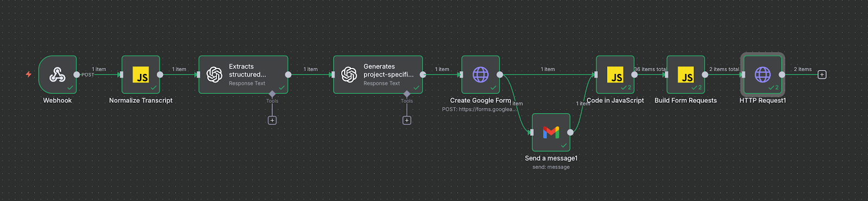Select the HTTP Request1 globe node
Screen dimensions: 868x201
[763, 74]
